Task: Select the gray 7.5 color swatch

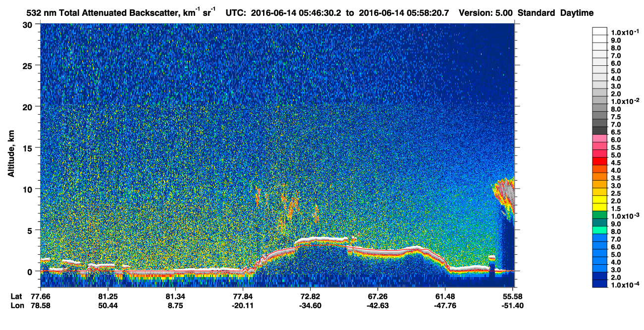Action: tap(599, 116)
